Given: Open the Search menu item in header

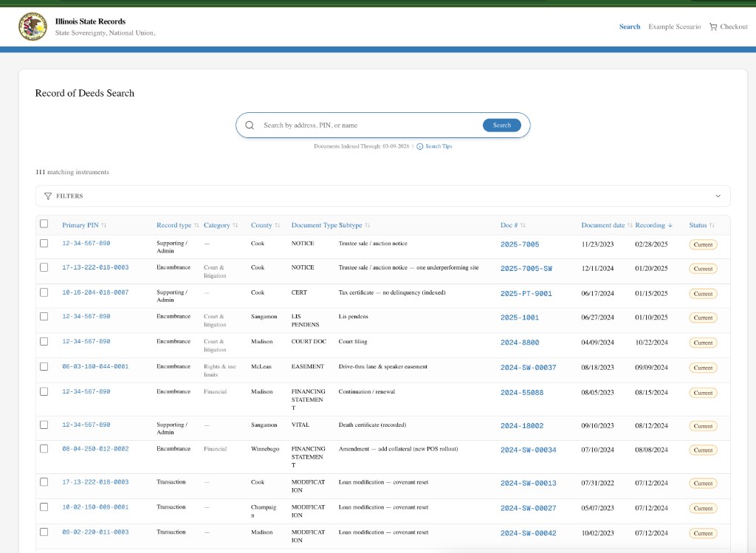Looking at the screenshot, I should tap(629, 27).
